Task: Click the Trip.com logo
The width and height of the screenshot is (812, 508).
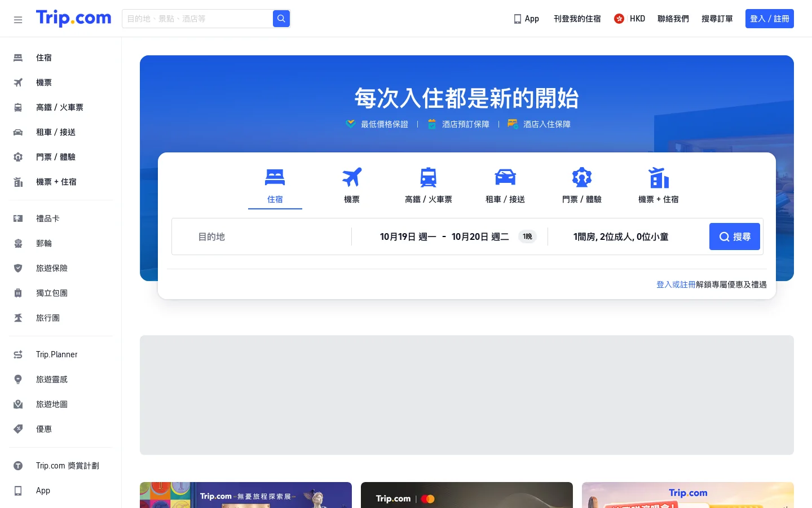Action: tap(74, 18)
